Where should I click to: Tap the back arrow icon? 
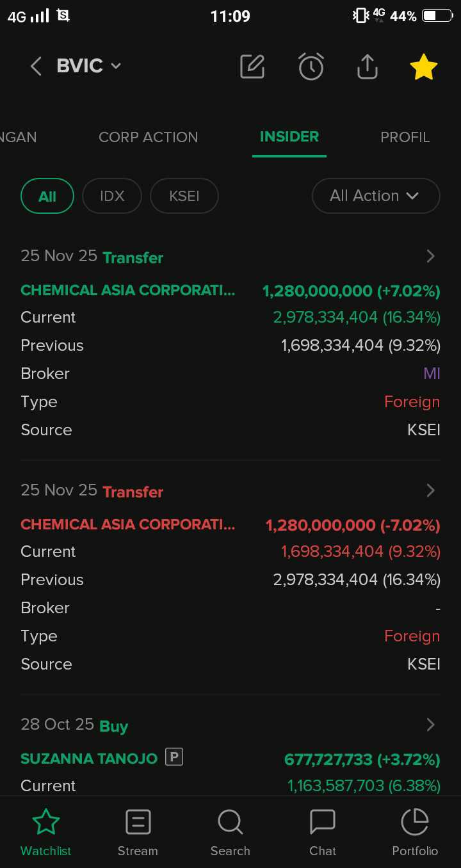tap(36, 66)
